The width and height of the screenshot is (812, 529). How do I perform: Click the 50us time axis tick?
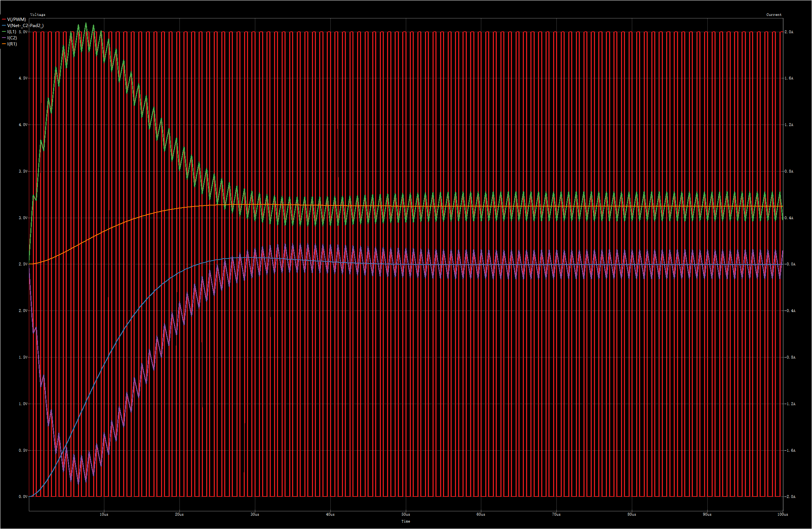click(406, 515)
